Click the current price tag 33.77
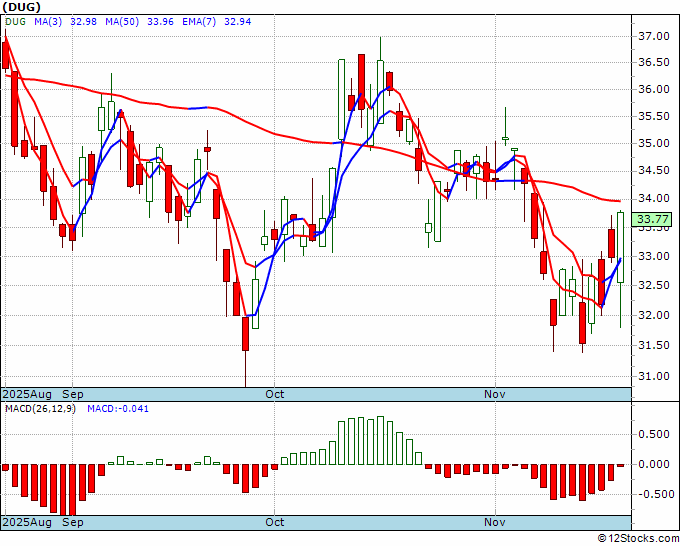 click(x=651, y=219)
